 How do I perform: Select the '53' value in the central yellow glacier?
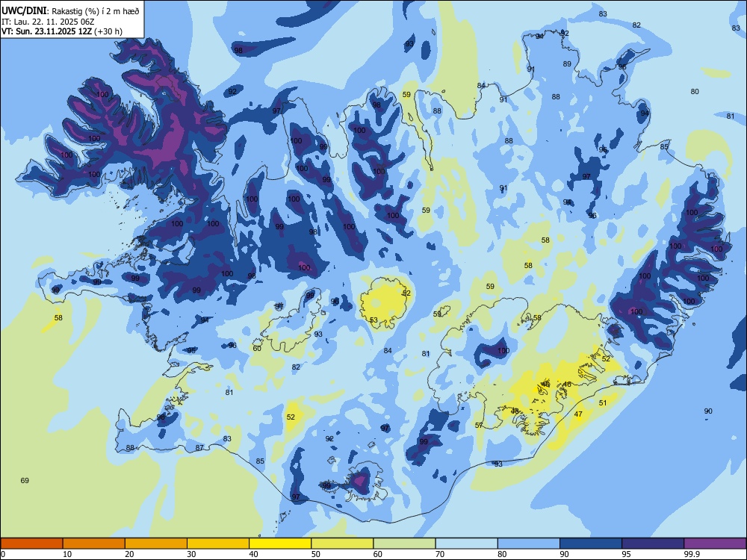click(373, 320)
